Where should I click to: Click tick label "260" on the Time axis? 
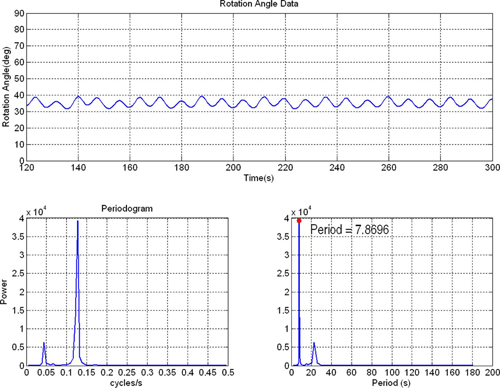[389, 167]
